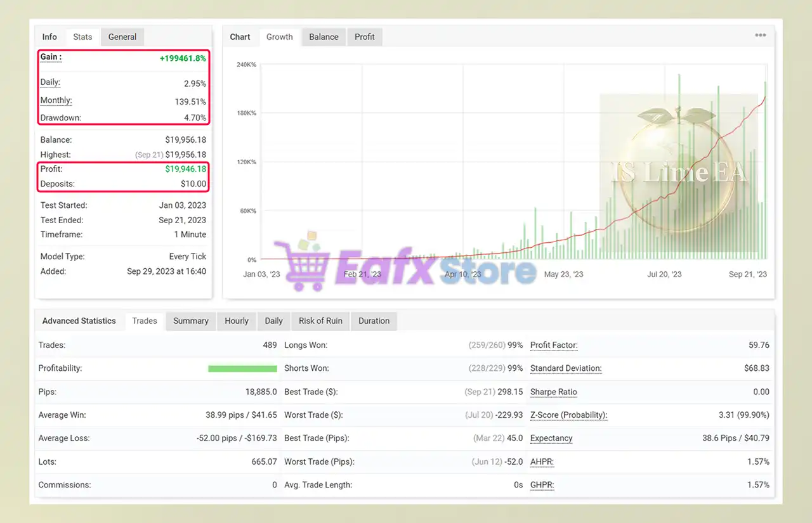Click the Profit Factor label
Viewport: 812px width, 523px height.
pos(554,345)
